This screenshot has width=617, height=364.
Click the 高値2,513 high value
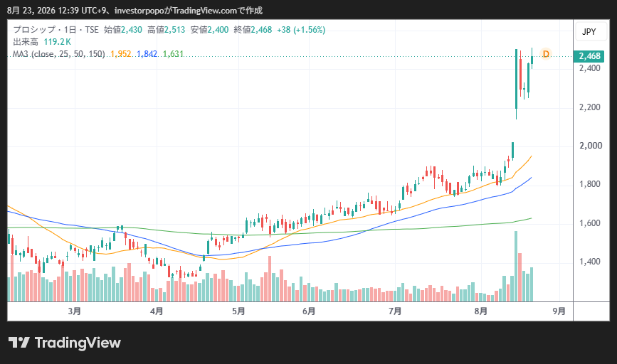coord(166,30)
